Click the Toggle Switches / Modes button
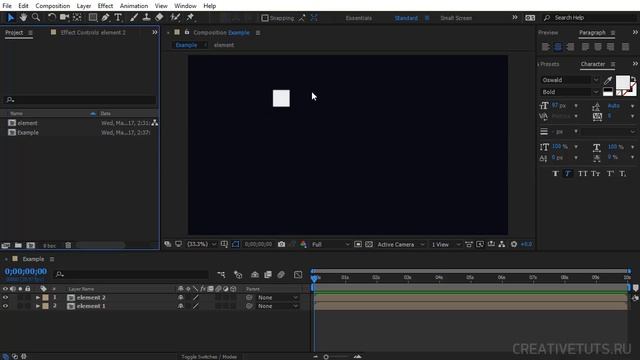The height and width of the screenshot is (360, 640). [209, 357]
